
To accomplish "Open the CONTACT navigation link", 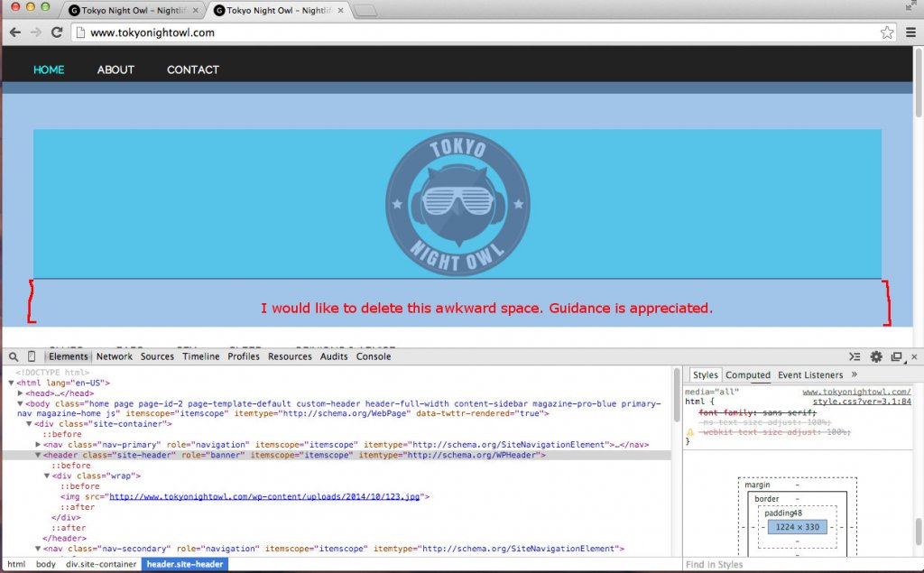I will (x=193, y=69).
